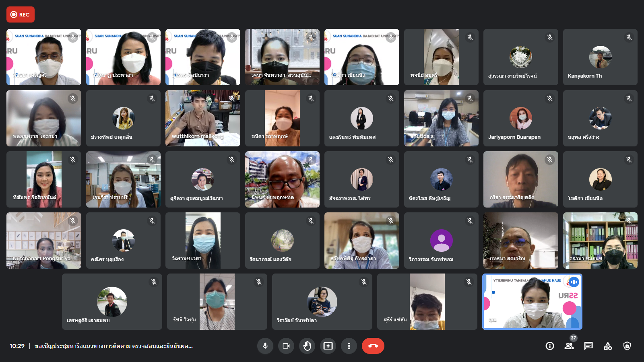Show the participants list
The image size is (644, 362).
(569, 346)
